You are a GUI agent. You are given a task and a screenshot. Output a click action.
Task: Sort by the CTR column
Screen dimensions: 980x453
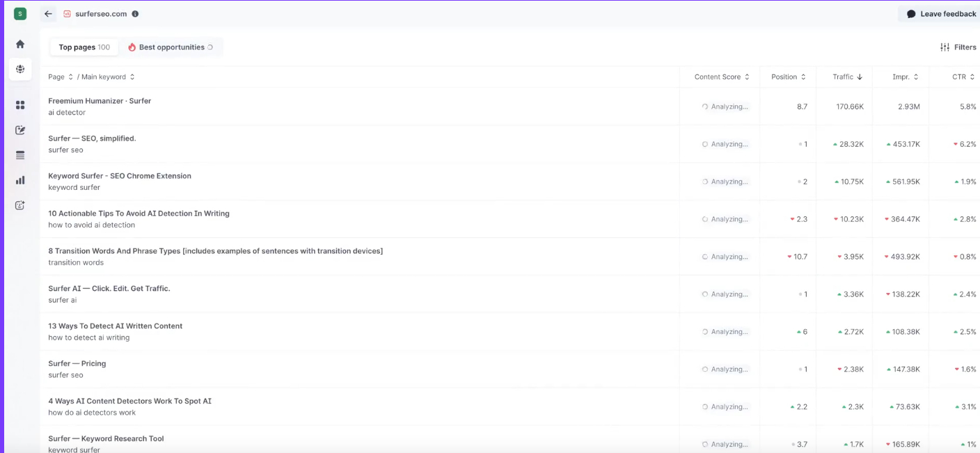[963, 77]
